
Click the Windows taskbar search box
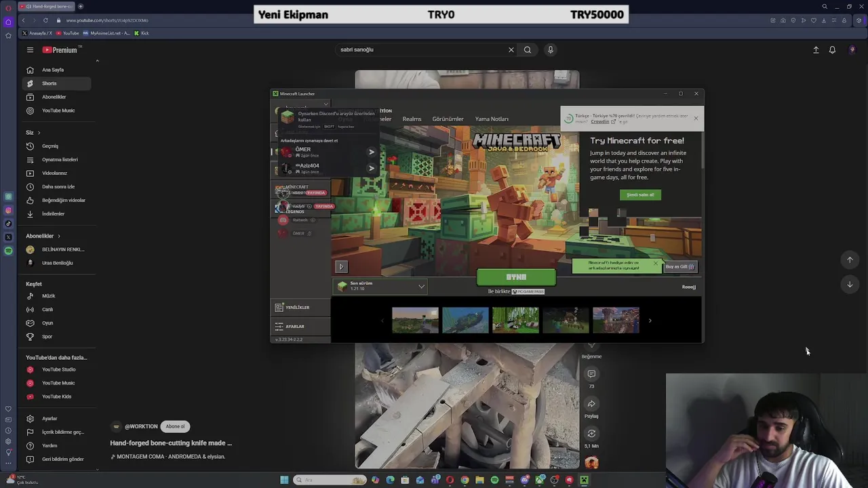(330, 480)
